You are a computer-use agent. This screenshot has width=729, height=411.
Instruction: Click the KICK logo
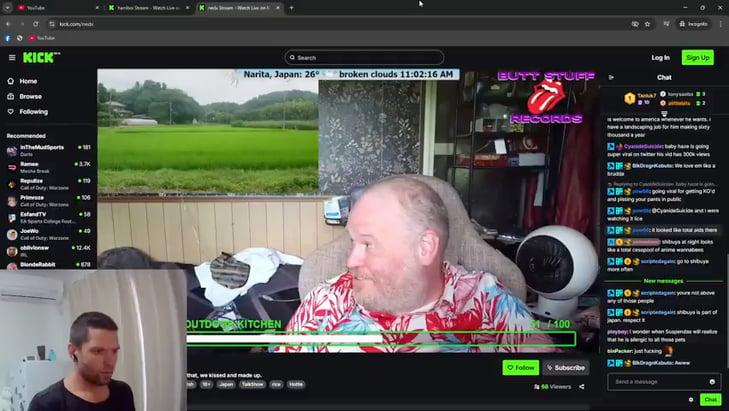[41, 57]
